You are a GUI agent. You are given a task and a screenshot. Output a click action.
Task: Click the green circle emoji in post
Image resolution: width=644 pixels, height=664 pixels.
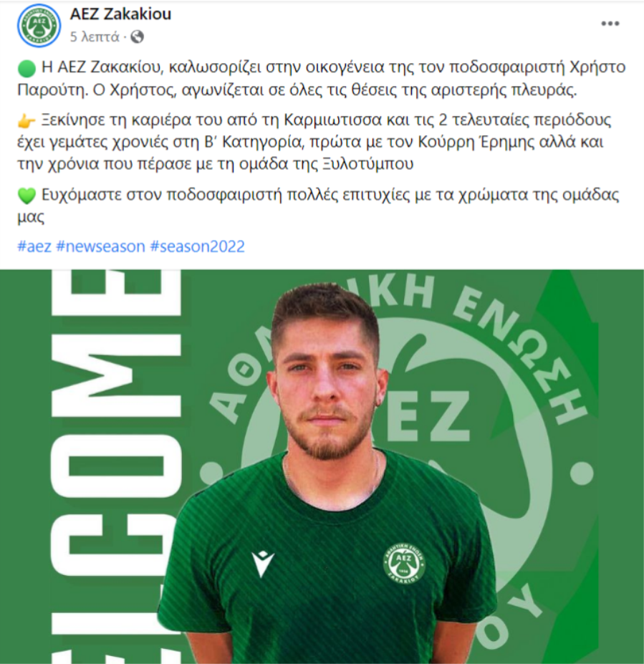pos(27,68)
